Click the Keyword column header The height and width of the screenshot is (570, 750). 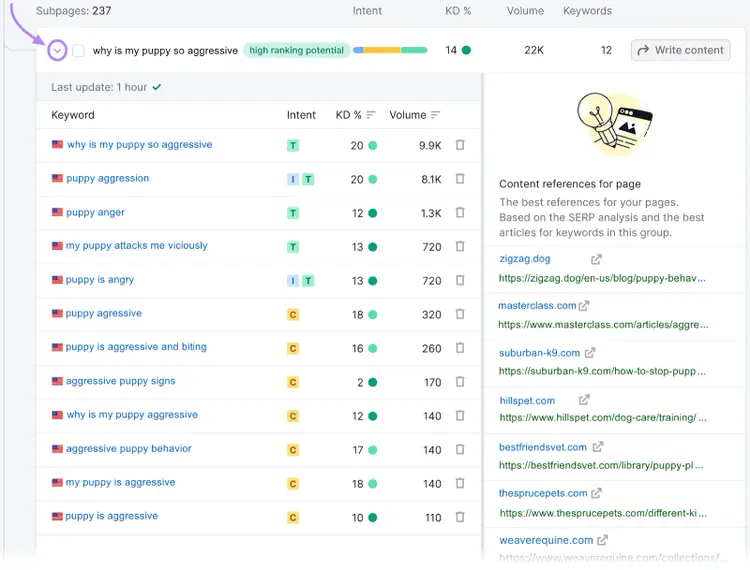(73, 115)
